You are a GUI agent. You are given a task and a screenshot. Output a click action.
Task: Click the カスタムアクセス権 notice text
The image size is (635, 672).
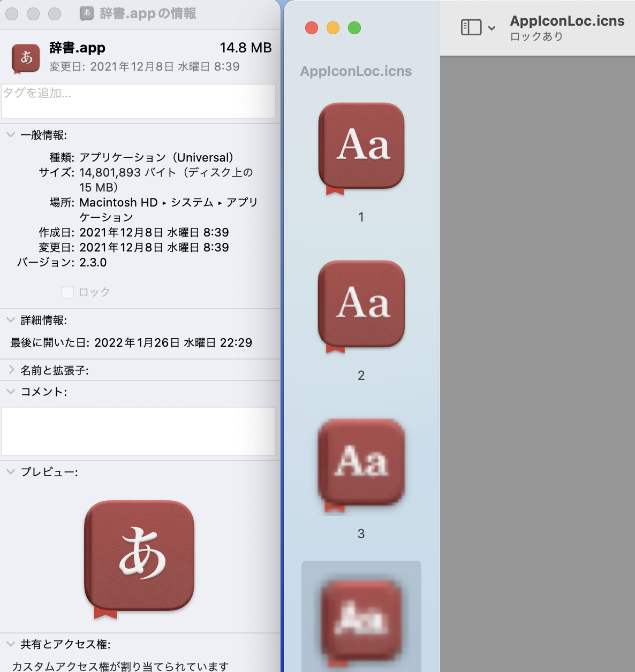[120, 666]
